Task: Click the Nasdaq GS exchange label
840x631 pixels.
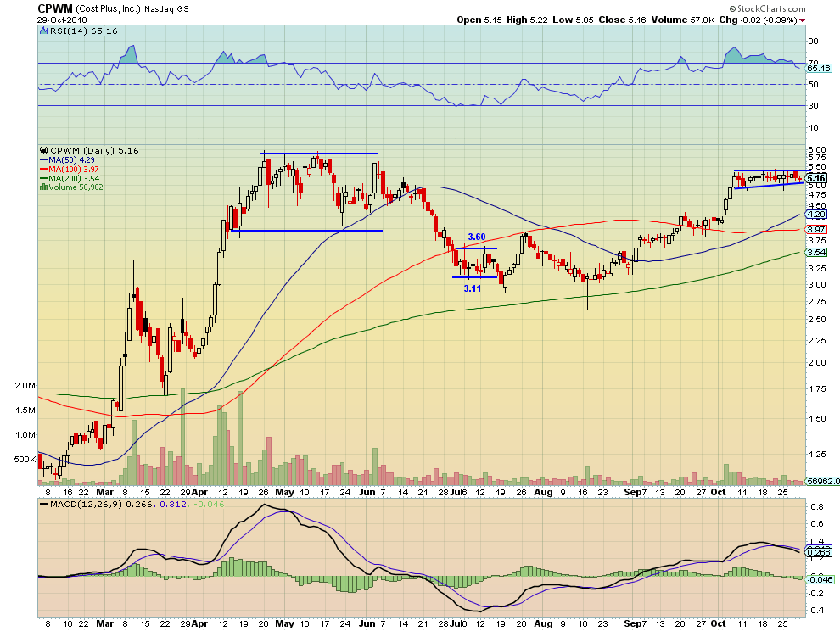Action: click(x=166, y=9)
